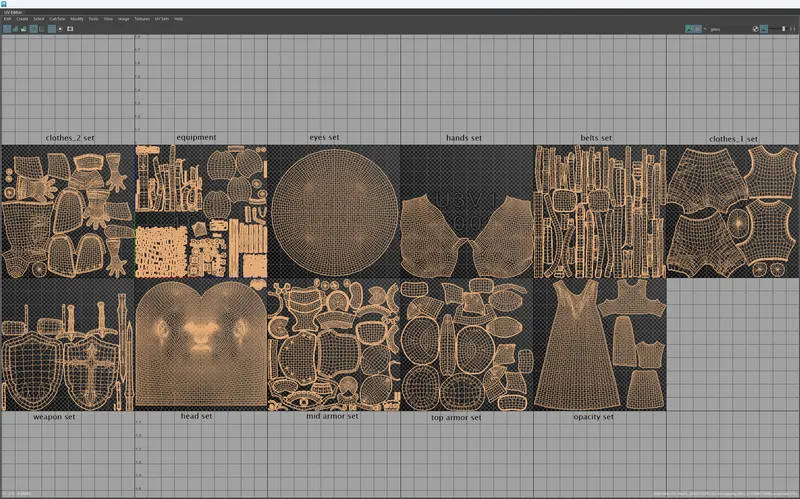Screen dimensions: 800x499
Task: Click the circular dot icon in toolbar
Action: pyautogui.click(x=60, y=29)
